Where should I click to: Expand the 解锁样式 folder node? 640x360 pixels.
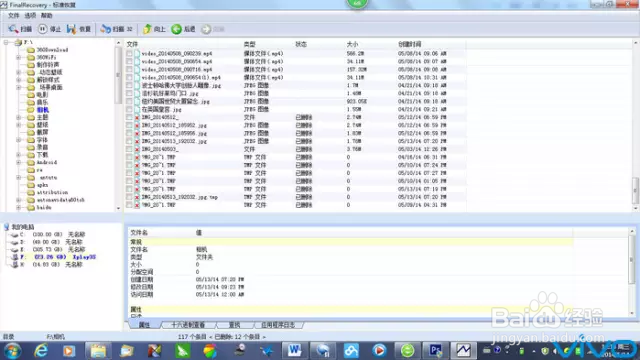tap(18, 80)
